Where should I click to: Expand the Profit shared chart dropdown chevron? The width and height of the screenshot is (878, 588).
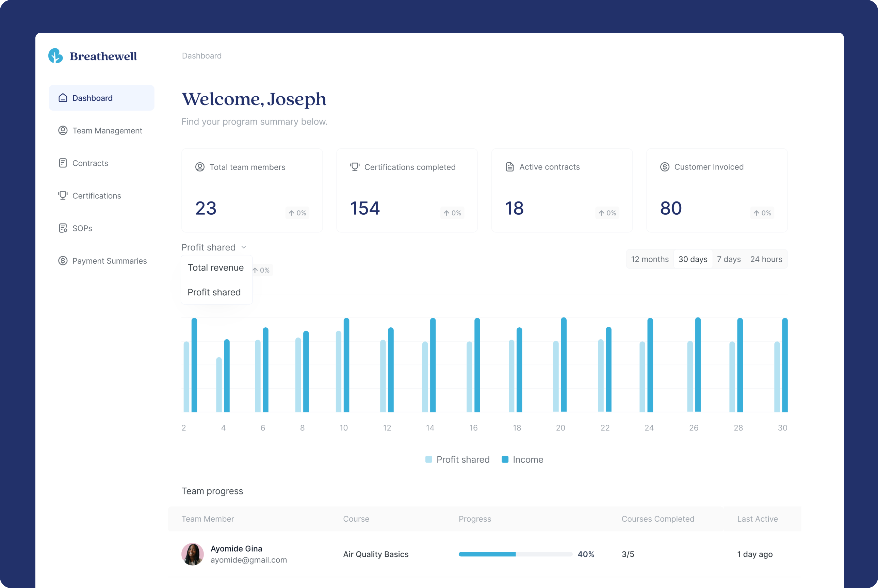[x=244, y=247]
